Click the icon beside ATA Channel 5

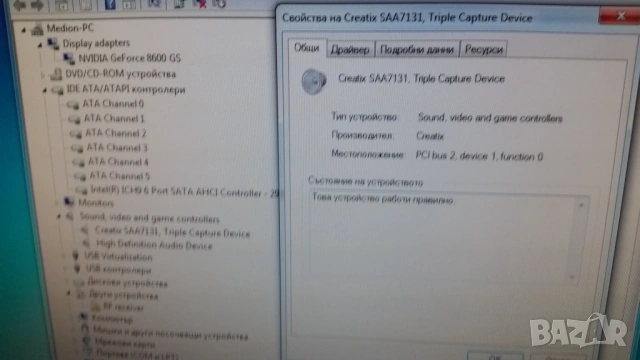coord(80,176)
